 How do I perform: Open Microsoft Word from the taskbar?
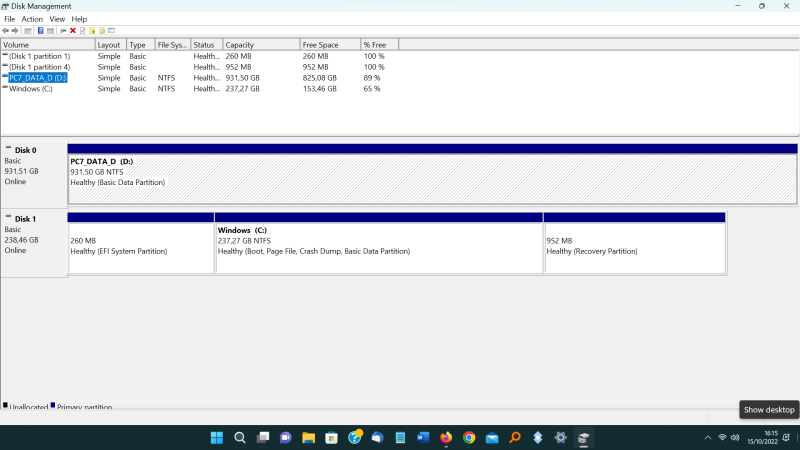423,438
